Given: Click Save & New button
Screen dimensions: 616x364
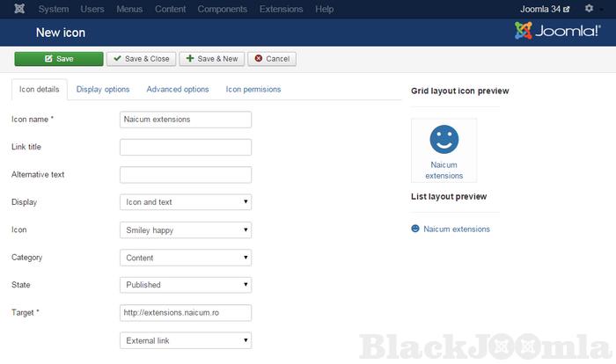Looking at the screenshot, I should click(x=211, y=59).
